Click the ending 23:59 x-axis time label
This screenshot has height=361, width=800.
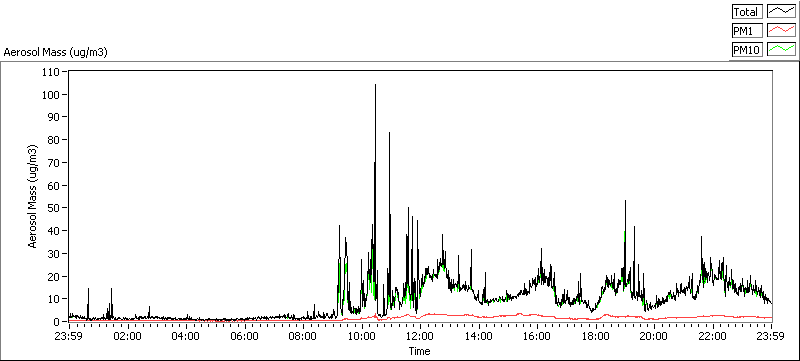point(771,336)
